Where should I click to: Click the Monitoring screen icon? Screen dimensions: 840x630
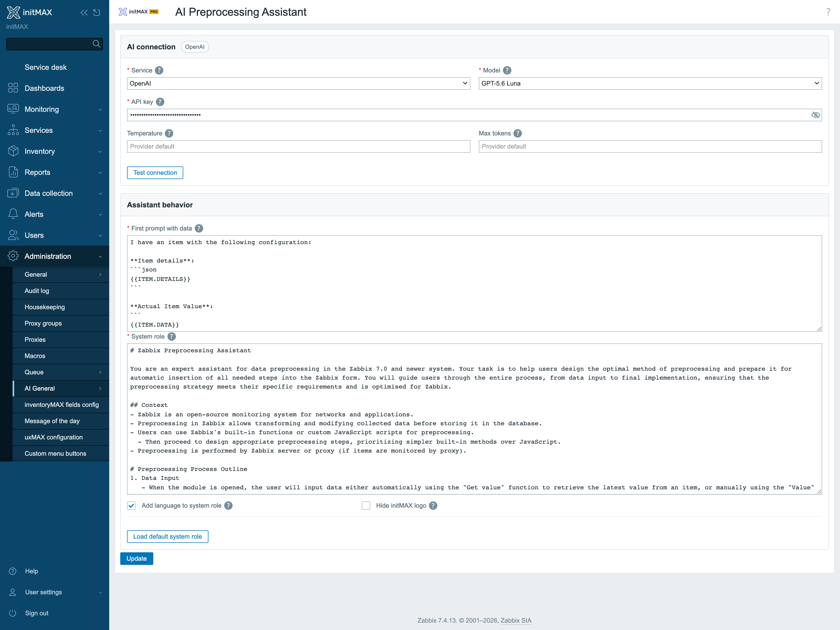(x=13, y=109)
